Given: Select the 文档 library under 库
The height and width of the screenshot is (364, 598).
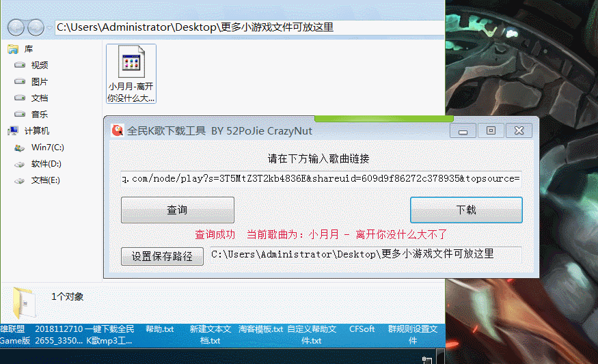Looking at the screenshot, I should [39, 98].
